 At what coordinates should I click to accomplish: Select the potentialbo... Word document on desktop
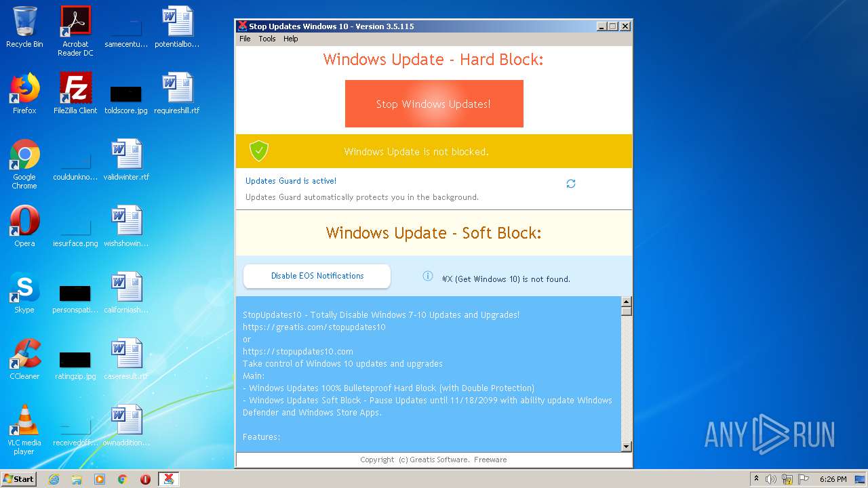click(x=177, y=27)
